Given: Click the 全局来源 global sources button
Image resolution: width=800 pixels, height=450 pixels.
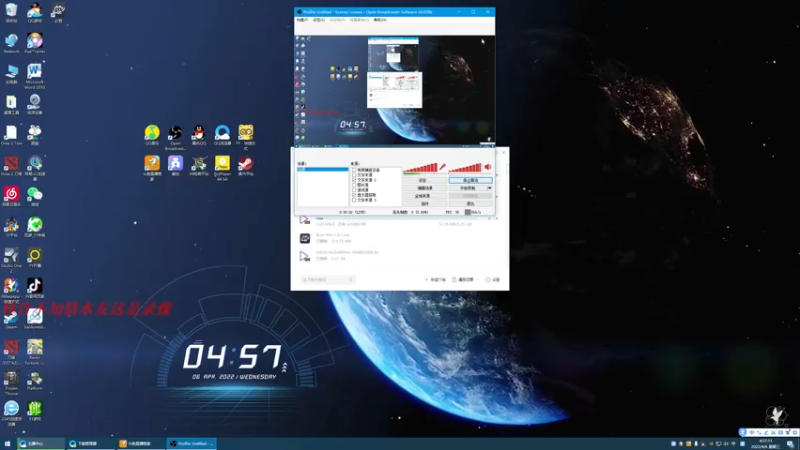Looking at the screenshot, I should click(x=423, y=195).
